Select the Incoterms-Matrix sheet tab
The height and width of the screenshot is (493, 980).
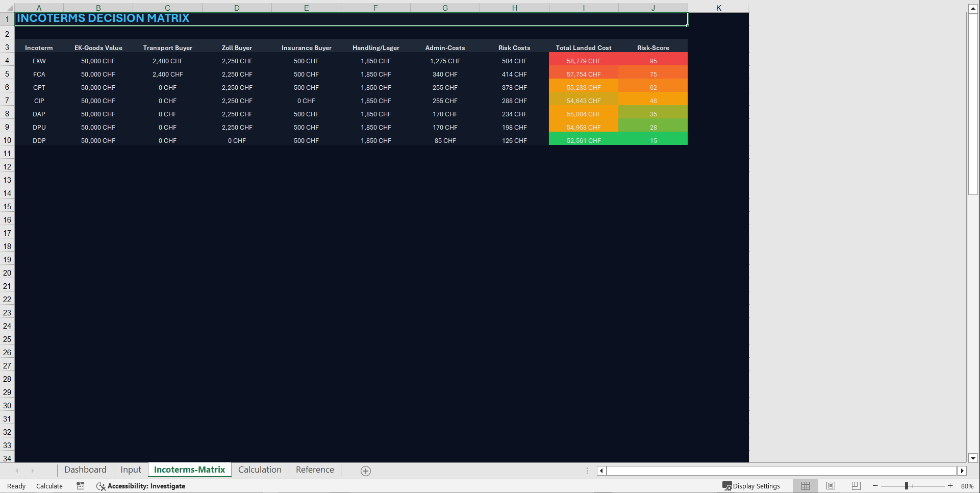click(189, 470)
